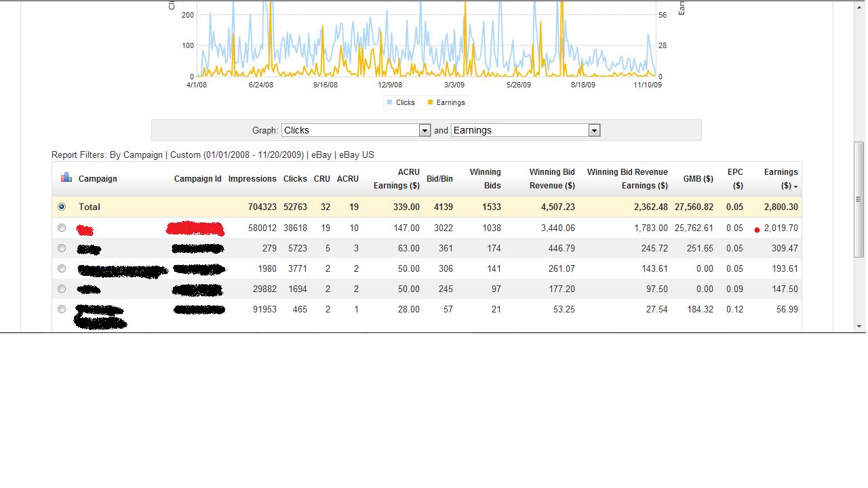Click the blue Clicks legend swatch
Image resolution: width=868 pixels, height=488 pixels.
[x=389, y=102]
